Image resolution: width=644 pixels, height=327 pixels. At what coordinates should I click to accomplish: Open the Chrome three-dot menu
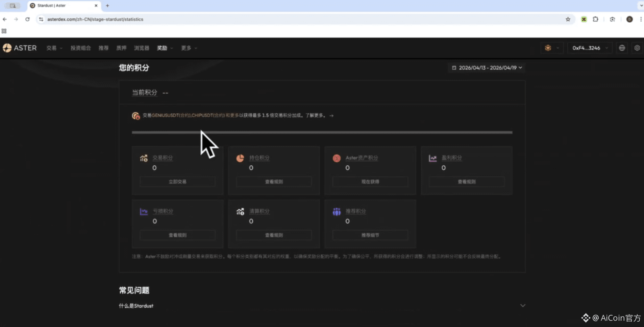coord(641,19)
